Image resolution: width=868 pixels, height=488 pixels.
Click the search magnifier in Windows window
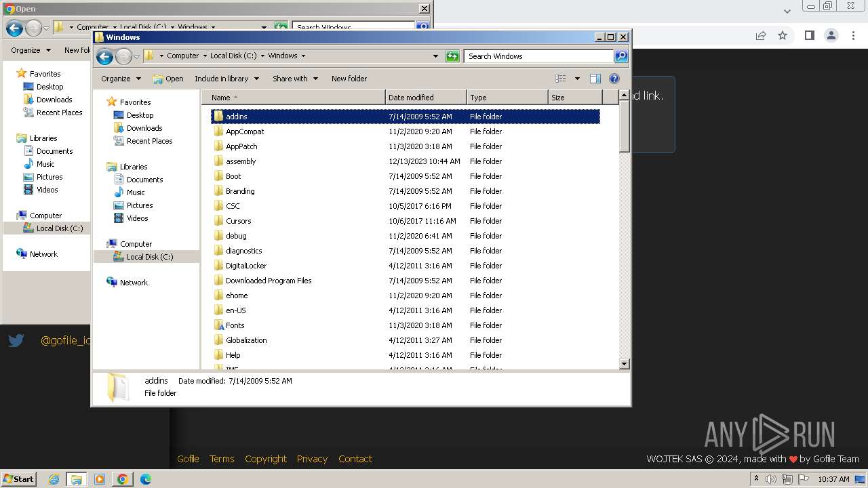(x=620, y=56)
